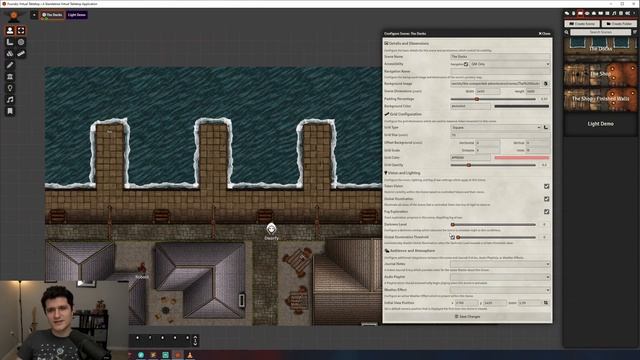
Task: Edit the Scene Name field
Action: pos(500,56)
